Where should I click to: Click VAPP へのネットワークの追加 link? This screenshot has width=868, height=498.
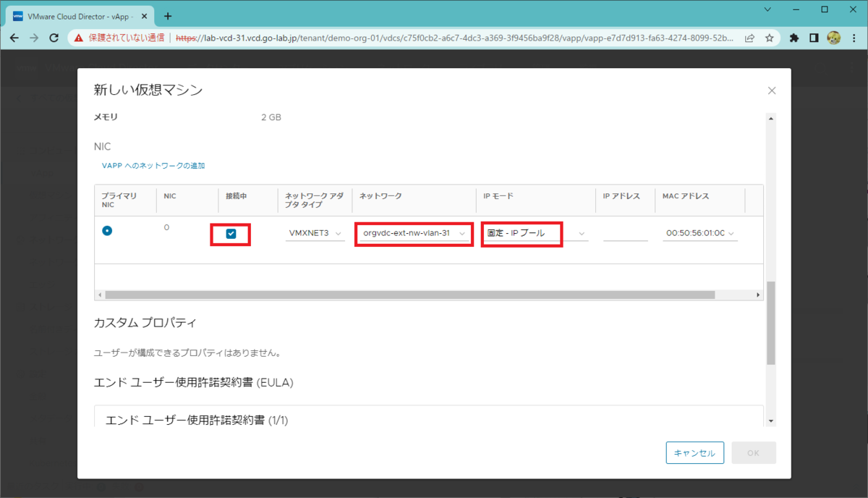[153, 166]
